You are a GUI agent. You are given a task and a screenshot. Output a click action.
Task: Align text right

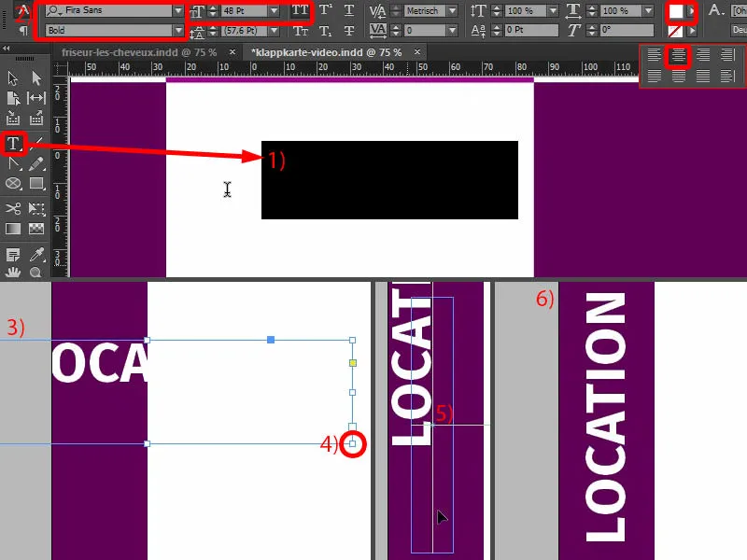click(x=703, y=55)
